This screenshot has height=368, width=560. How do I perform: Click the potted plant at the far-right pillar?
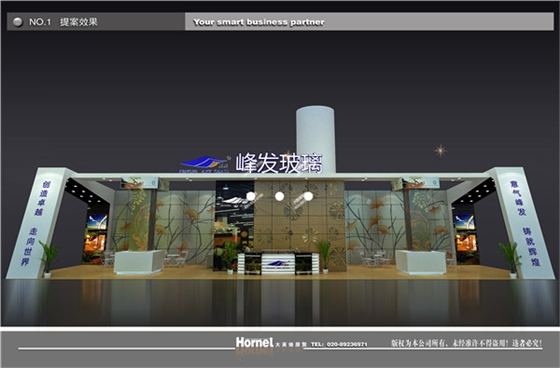511,259
